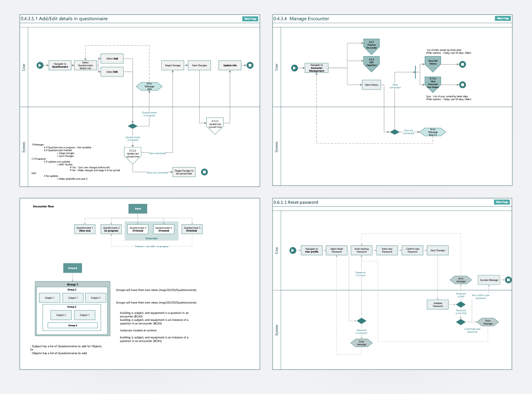
Task: Click the start icon in Add/Edit questionnaire diagram
Action: click(40, 65)
